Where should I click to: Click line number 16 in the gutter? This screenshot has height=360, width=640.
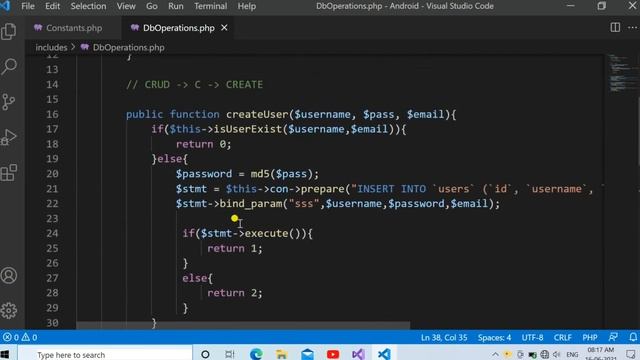(x=52, y=114)
